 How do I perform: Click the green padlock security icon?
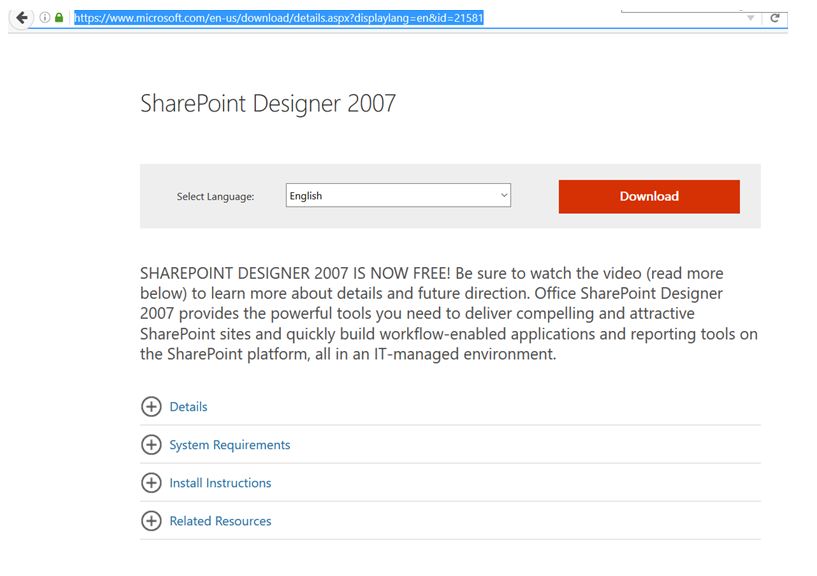(x=59, y=18)
